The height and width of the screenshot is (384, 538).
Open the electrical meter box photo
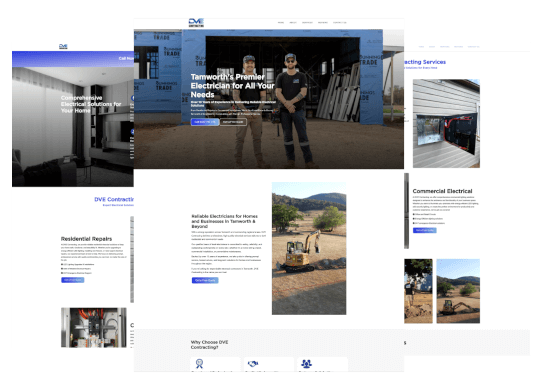click(x=446, y=124)
